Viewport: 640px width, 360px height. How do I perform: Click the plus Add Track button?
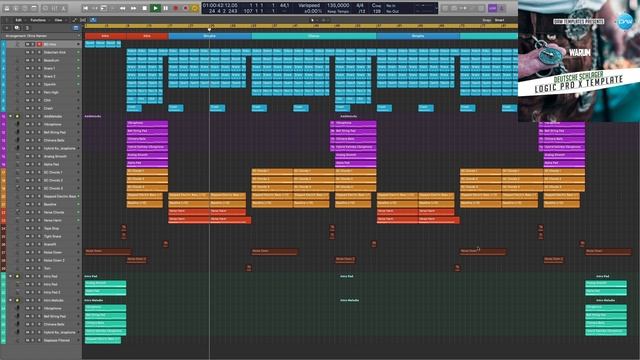coord(7,28)
